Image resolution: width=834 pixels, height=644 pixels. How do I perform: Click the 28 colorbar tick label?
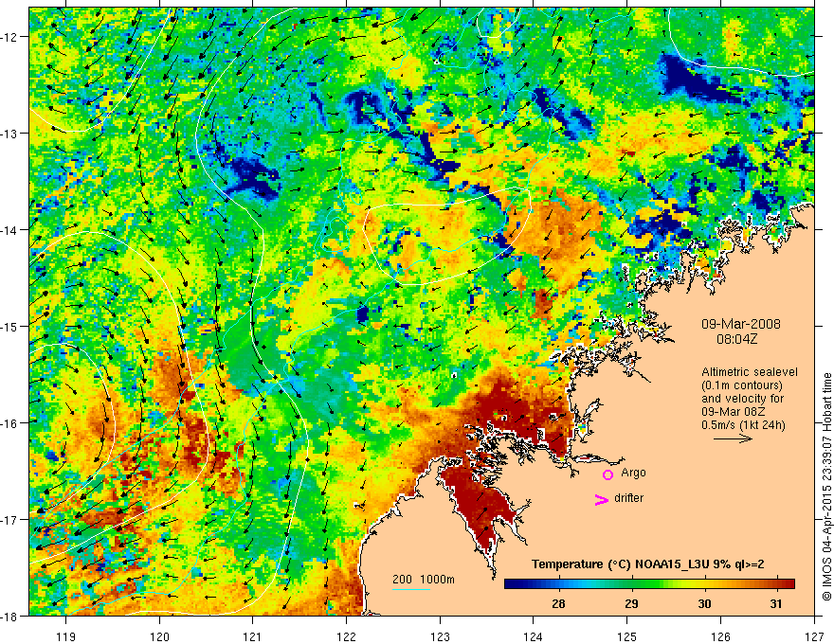[558, 603]
